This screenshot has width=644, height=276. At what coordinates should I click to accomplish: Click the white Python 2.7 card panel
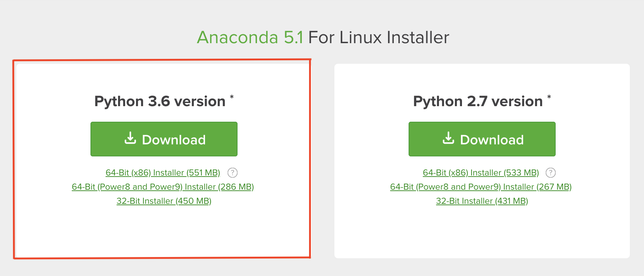point(482,234)
